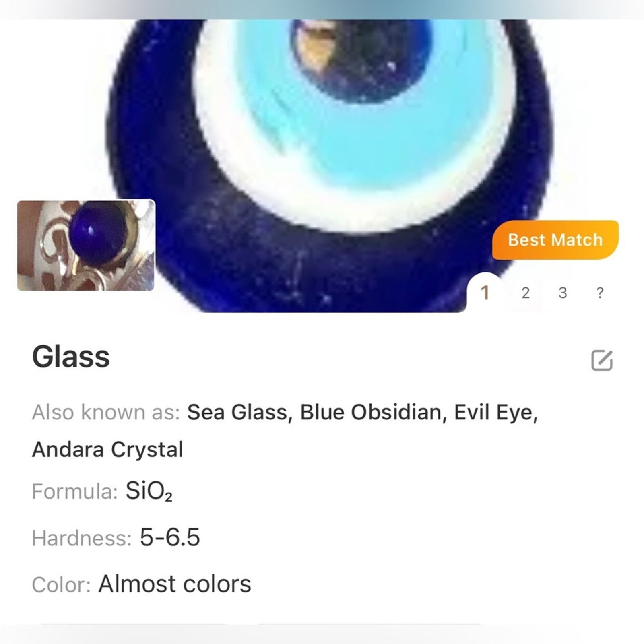
Task: Tap the Best Match badge
Action: pyautogui.click(x=555, y=240)
